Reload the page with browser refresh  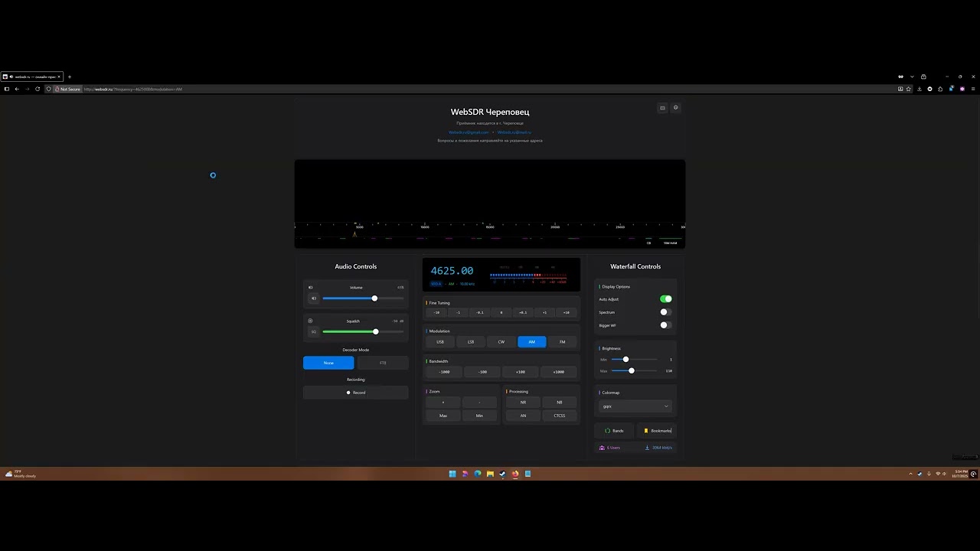pyautogui.click(x=38, y=89)
